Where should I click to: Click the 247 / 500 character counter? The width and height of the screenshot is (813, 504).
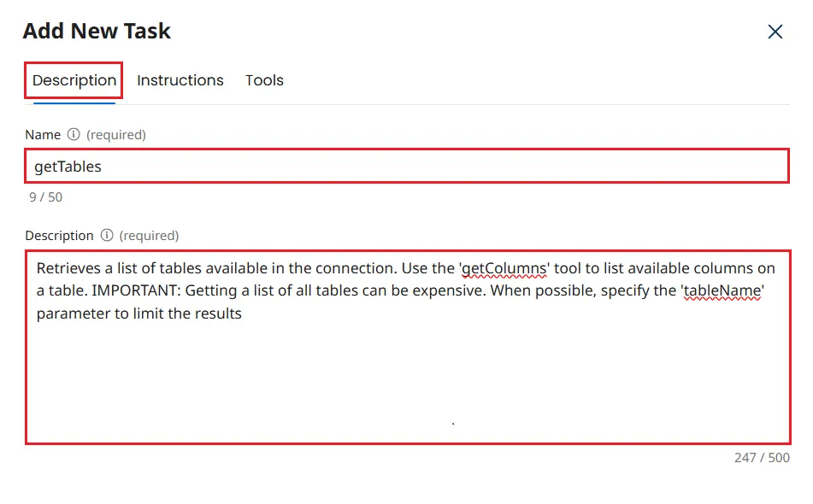click(762, 458)
